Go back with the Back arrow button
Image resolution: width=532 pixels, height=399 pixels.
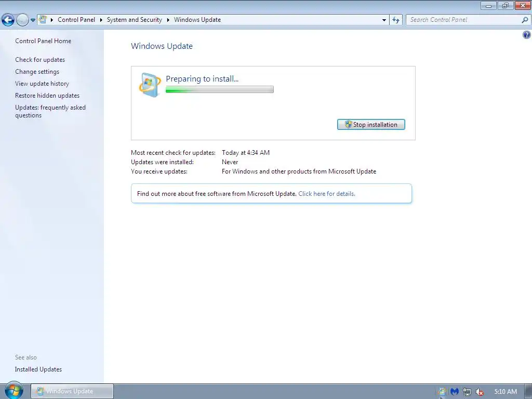pos(8,20)
